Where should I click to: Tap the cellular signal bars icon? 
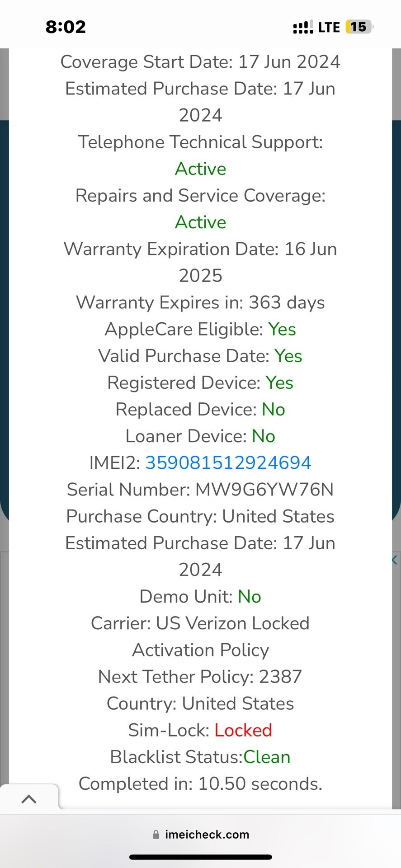coord(303,28)
